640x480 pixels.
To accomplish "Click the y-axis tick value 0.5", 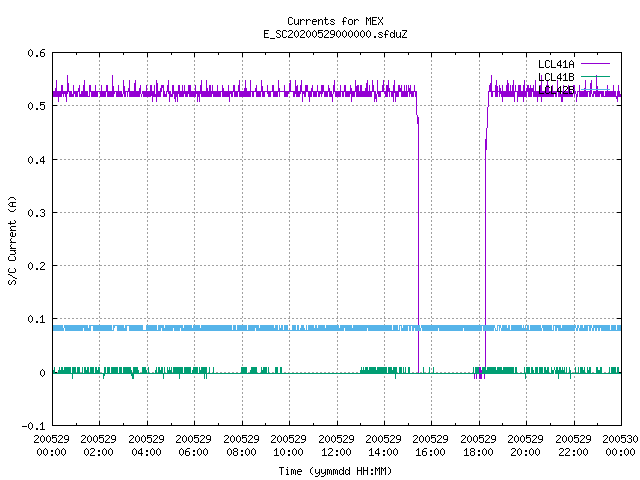I will pyautogui.click(x=36, y=106).
